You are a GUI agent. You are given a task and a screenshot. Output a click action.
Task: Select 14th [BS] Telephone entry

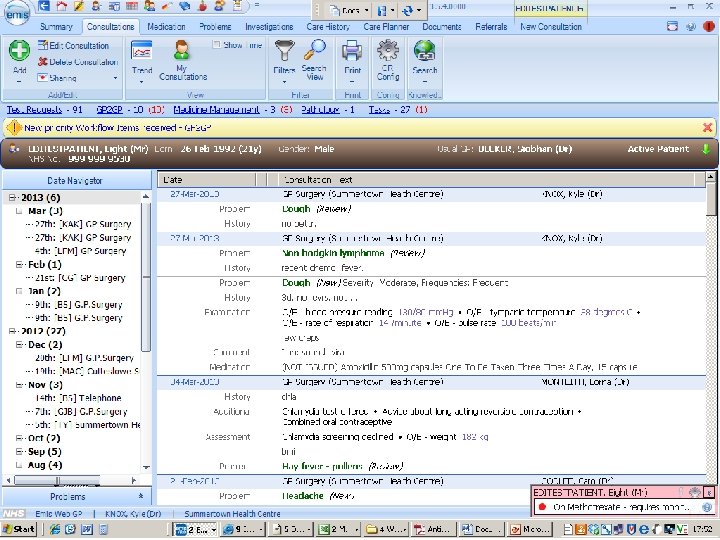pos(78,398)
